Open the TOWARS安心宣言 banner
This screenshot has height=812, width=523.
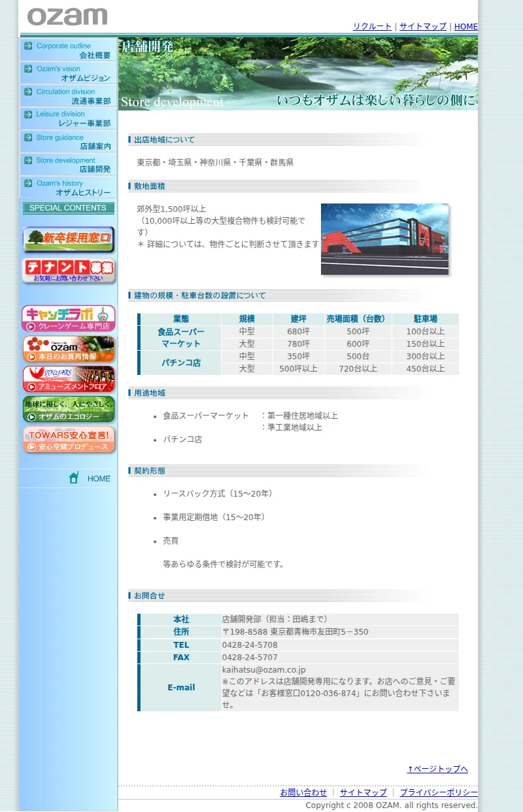(x=69, y=440)
